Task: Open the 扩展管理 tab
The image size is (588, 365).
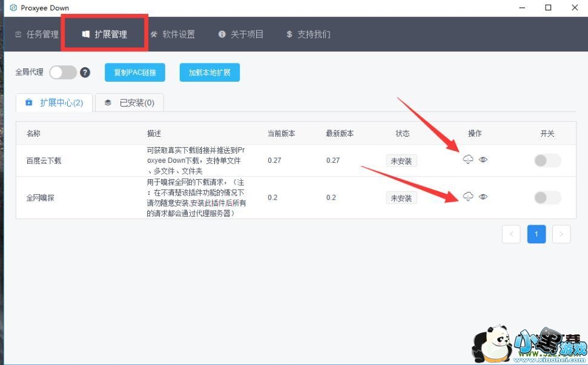Action: tap(105, 35)
